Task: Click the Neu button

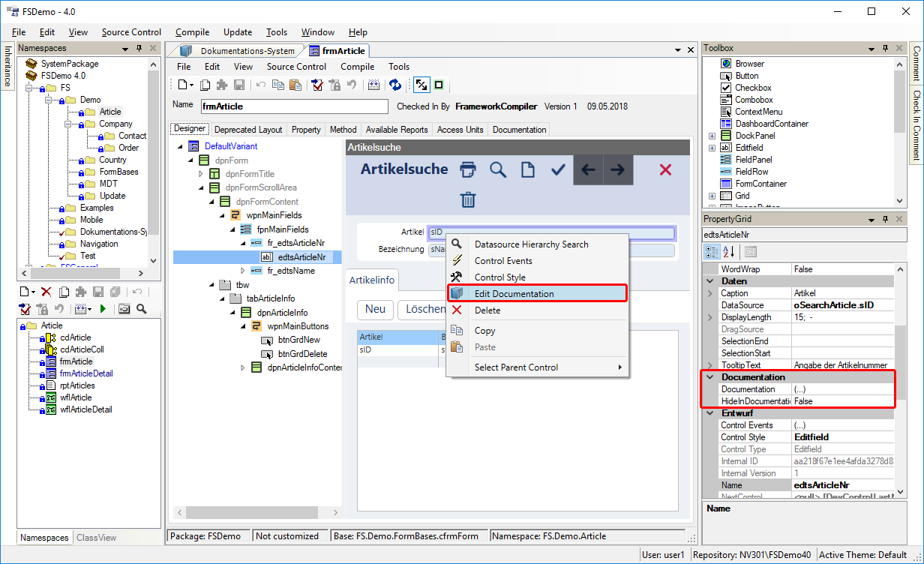Action: 376,309
